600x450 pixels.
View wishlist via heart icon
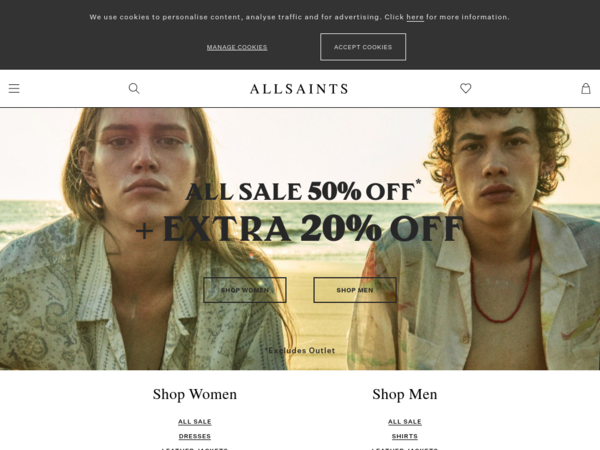tap(465, 88)
